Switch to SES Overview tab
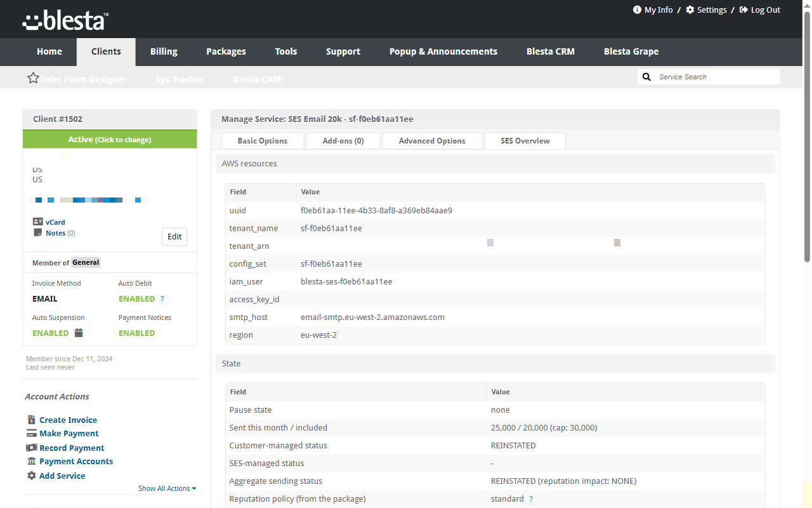The height and width of the screenshot is (508, 812). tap(525, 141)
